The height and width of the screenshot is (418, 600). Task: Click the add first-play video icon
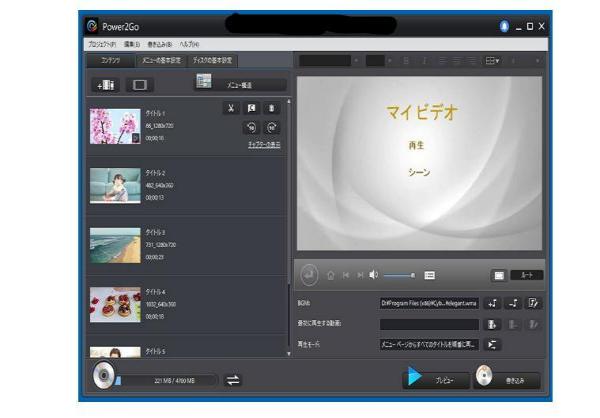(492, 324)
